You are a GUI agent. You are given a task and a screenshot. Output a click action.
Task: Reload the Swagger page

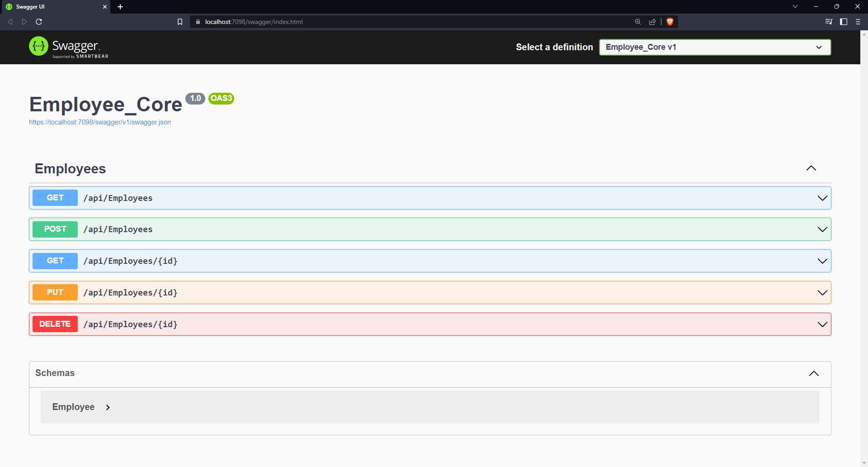click(x=39, y=22)
